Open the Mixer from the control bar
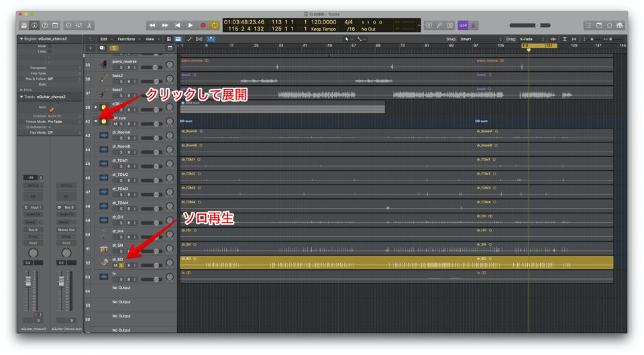644x355 pixels. 78,25
